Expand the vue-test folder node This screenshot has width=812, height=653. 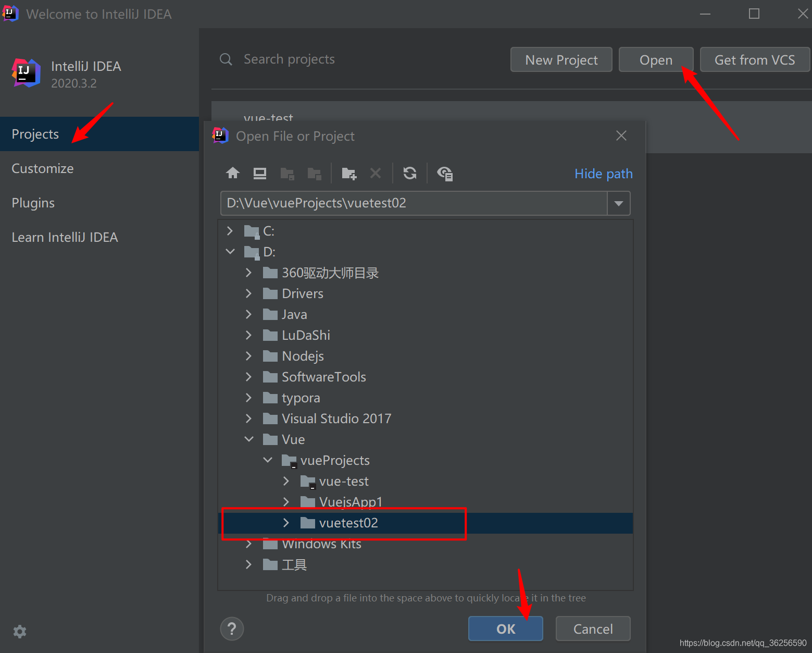coord(286,480)
